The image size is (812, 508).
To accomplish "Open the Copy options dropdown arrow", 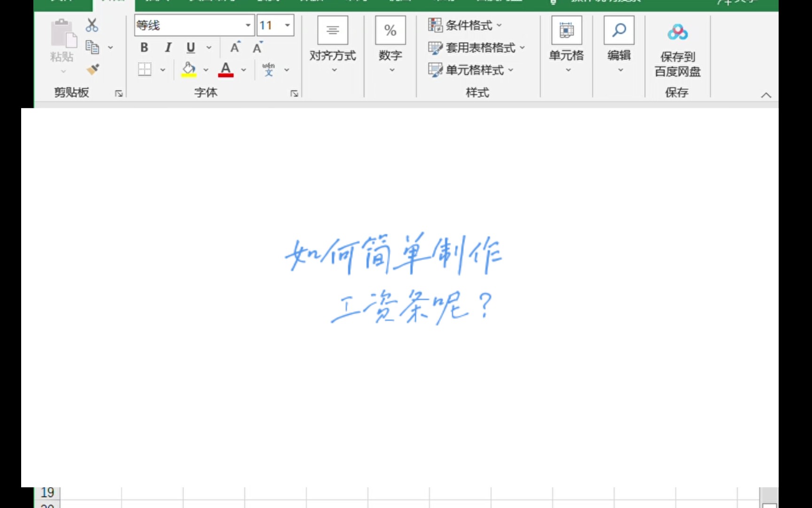I will [x=110, y=48].
